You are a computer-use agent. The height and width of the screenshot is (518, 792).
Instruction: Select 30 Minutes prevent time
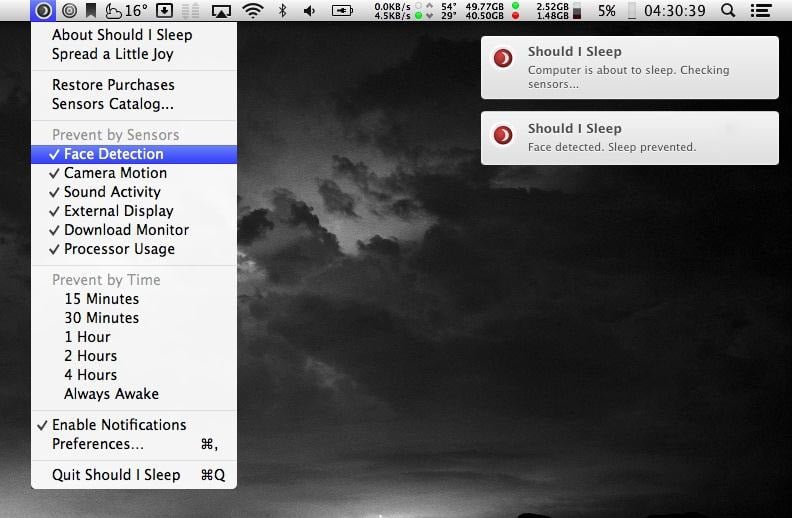pos(101,318)
